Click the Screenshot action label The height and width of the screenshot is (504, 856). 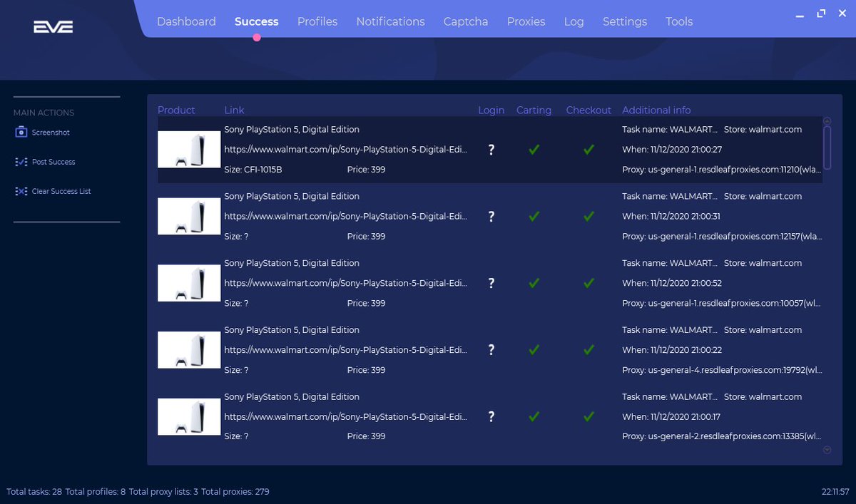click(51, 133)
